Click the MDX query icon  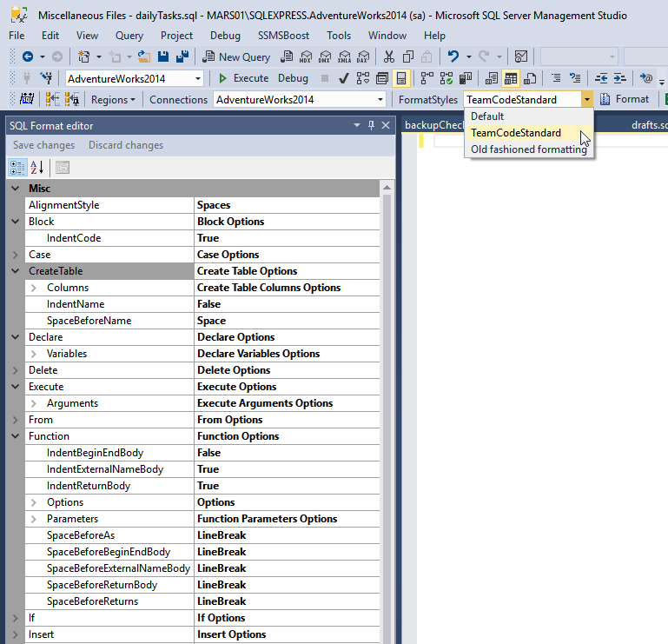(x=306, y=56)
